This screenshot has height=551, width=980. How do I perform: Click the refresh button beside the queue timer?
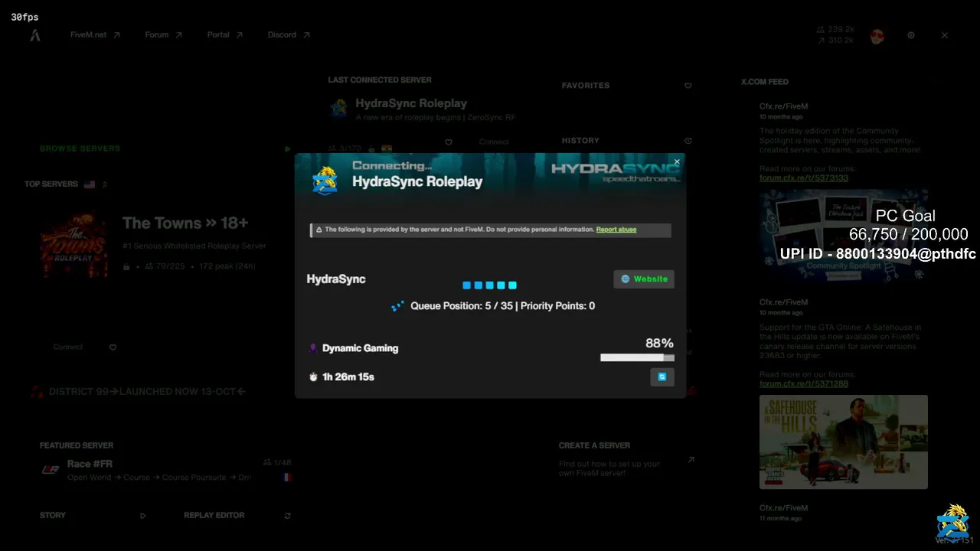point(662,377)
